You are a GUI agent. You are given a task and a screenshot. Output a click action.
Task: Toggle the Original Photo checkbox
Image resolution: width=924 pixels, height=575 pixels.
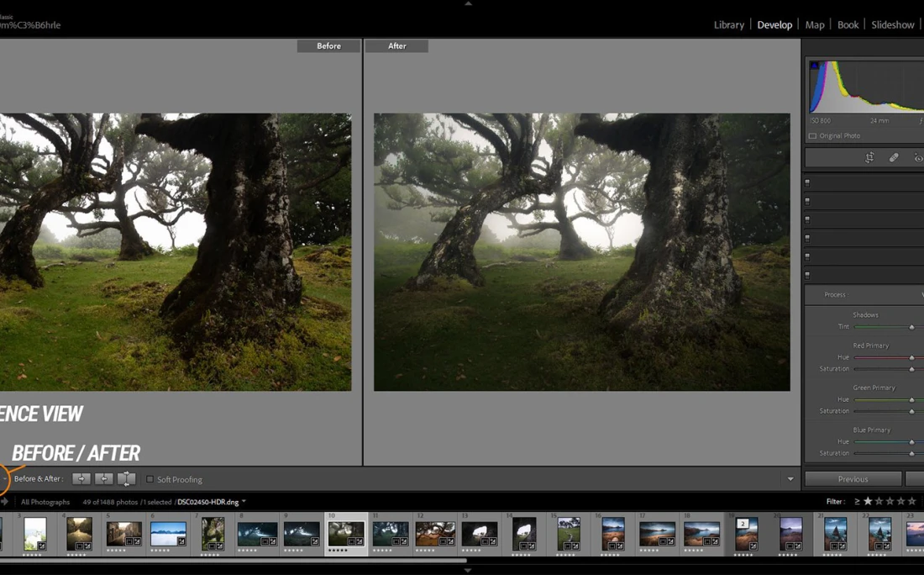(x=812, y=136)
